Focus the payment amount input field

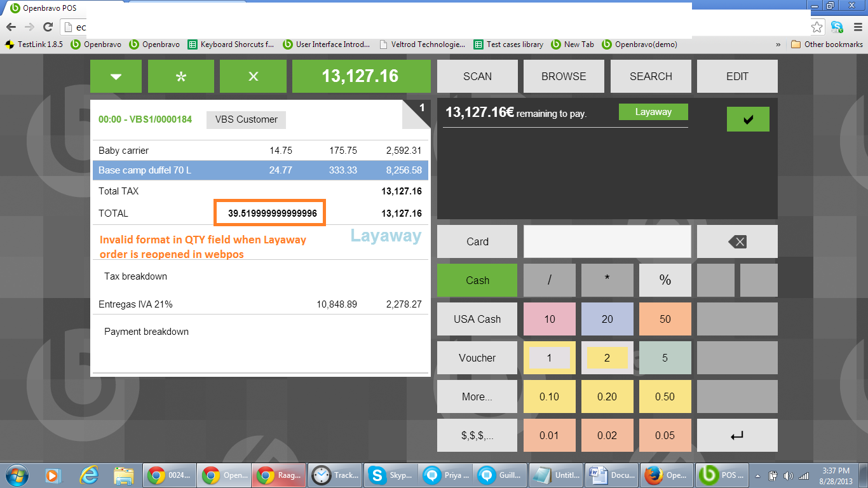point(607,241)
